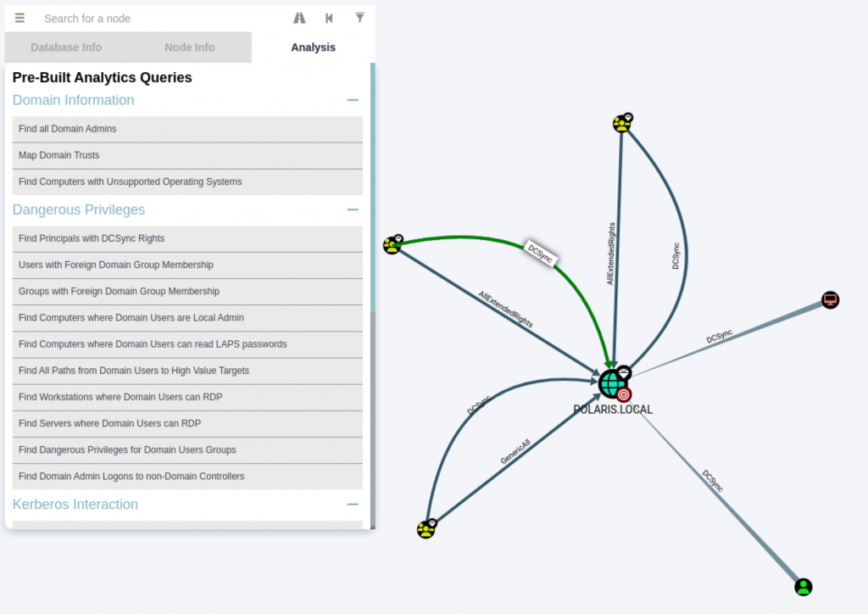
Task: Switch to the Database Info tab
Action: point(66,47)
